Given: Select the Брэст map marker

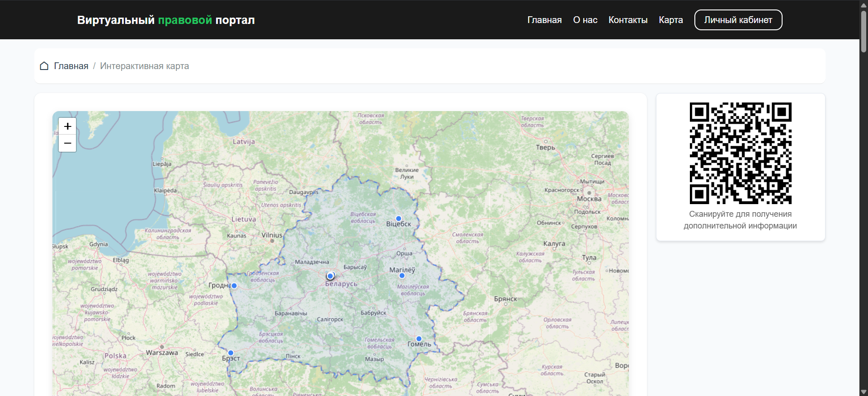Looking at the screenshot, I should click(x=231, y=353).
